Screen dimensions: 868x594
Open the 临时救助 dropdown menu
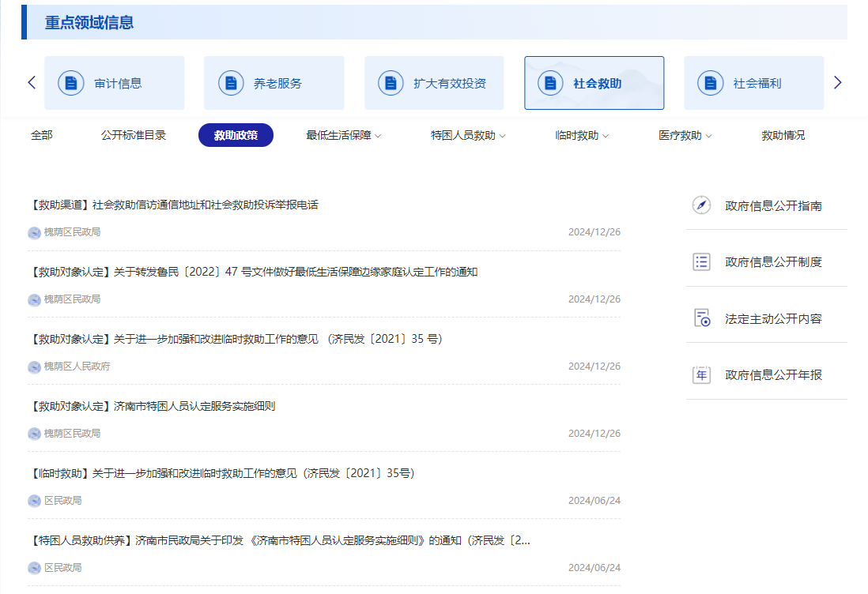582,136
